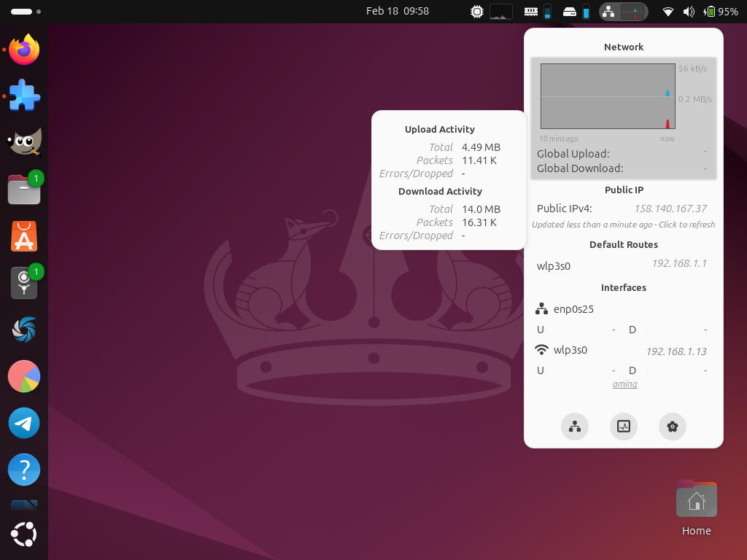The width and height of the screenshot is (747, 560).
Task: Launch GIMP from the dock
Action: [x=24, y=142]
